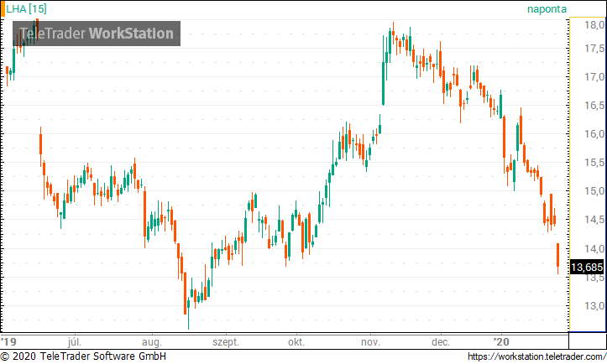Click the LHA [15] symbol label
Viewport: 607px width, 364px height.
click(26, 9)
